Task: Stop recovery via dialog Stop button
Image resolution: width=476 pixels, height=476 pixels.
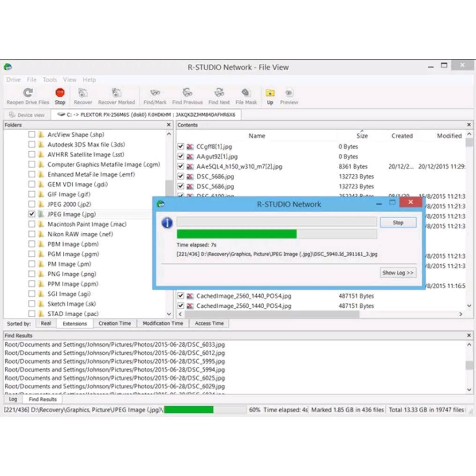Action: pos(398,223)
